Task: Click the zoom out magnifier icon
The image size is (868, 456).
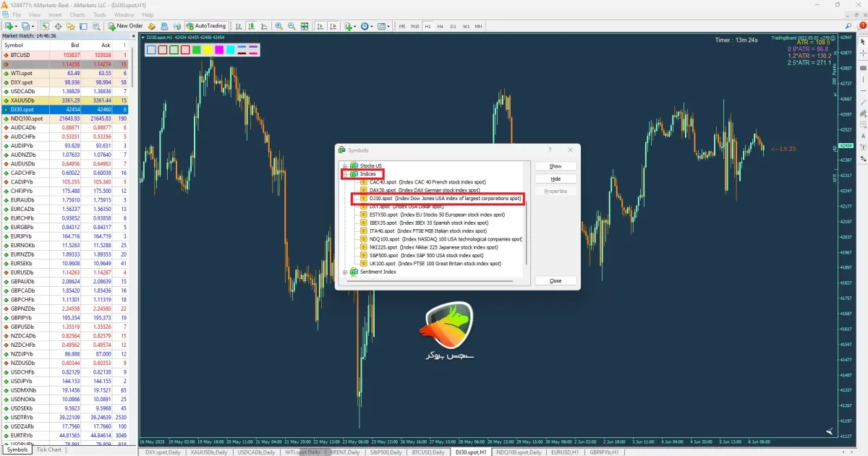Action: coord(292,26)
